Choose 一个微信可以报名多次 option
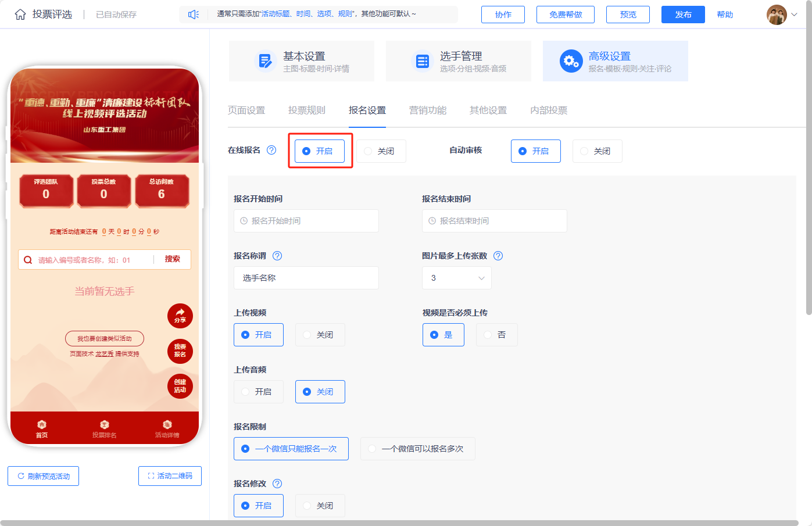 tap(418, 449)
